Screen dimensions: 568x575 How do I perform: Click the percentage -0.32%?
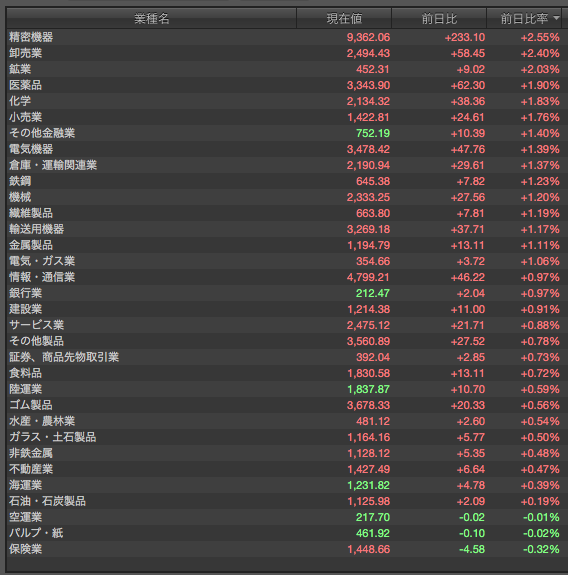541,550
